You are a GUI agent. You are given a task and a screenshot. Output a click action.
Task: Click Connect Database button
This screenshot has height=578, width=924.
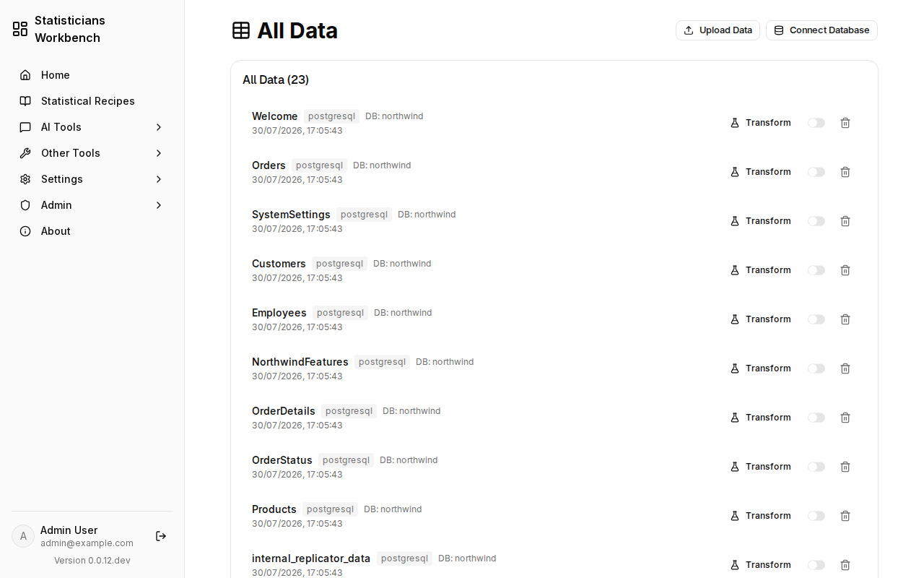coord(821,30)
